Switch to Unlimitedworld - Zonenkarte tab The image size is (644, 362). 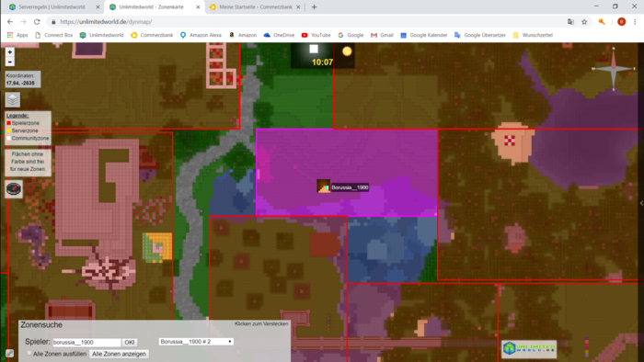[x=155, y=7]
